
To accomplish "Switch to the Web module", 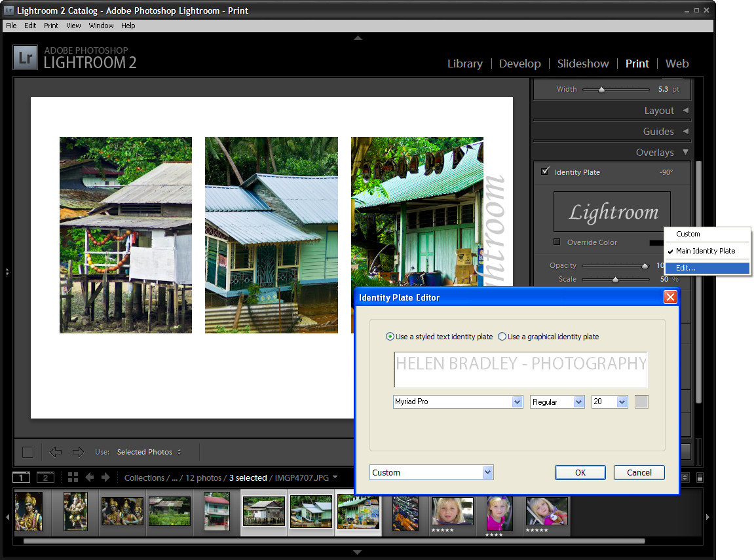I will pos(677,64).
